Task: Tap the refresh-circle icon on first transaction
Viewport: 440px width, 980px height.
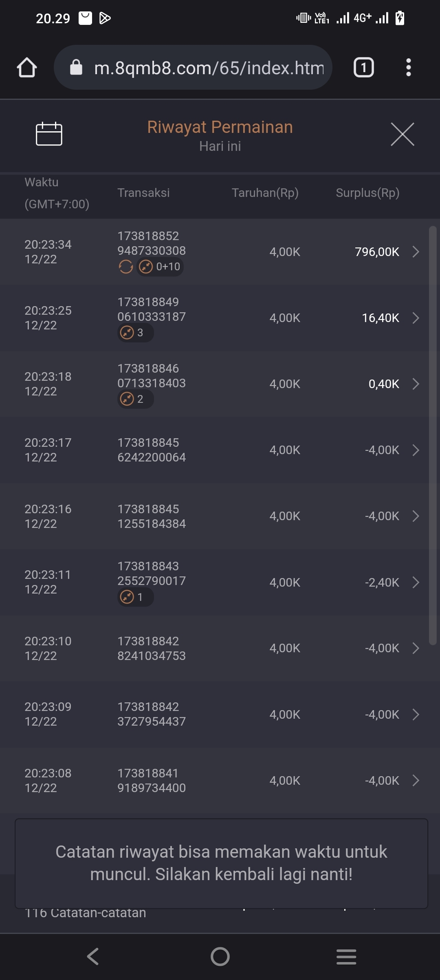Action: 125,267
